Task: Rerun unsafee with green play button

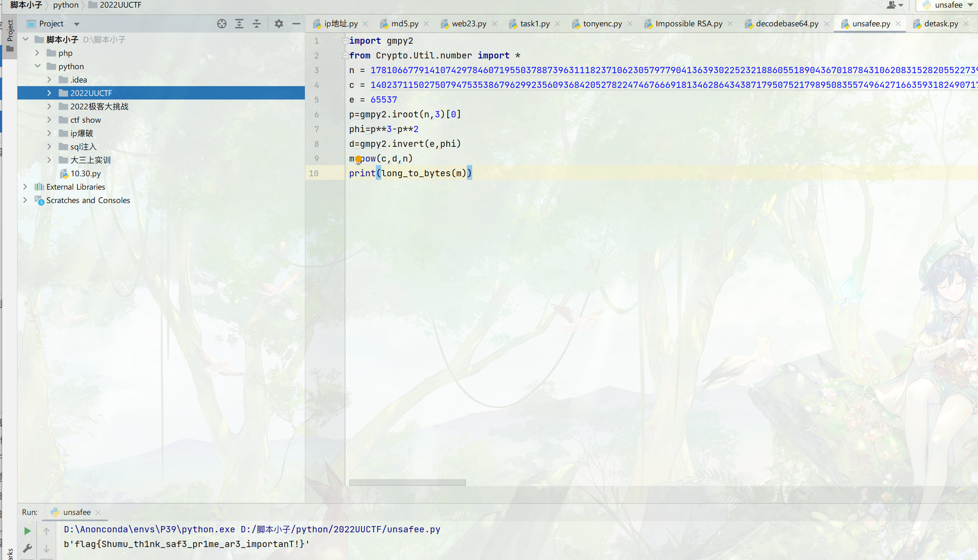Action: click(x=27, y=531)
